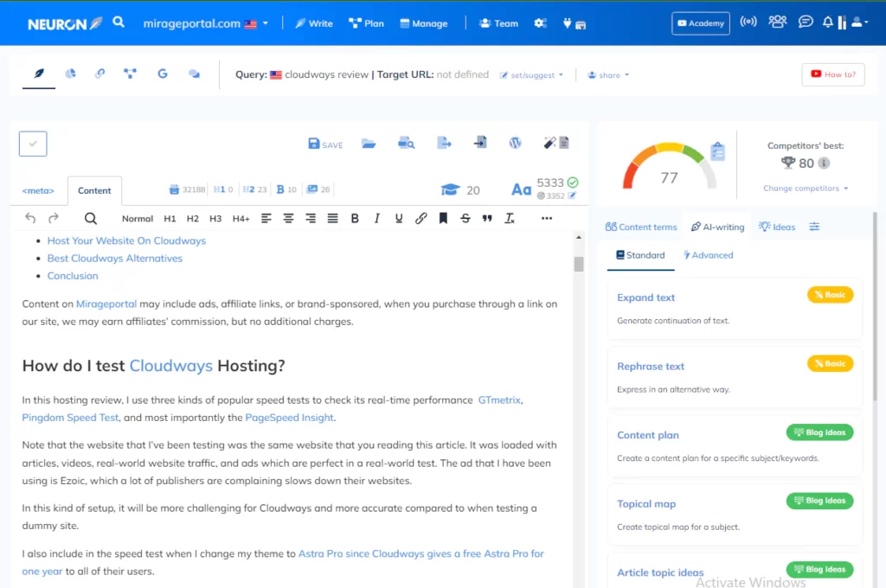The width and height of the screenshot is (886, 588).
Task: Toggle underline formatting
Action: [x=399, y=219]
